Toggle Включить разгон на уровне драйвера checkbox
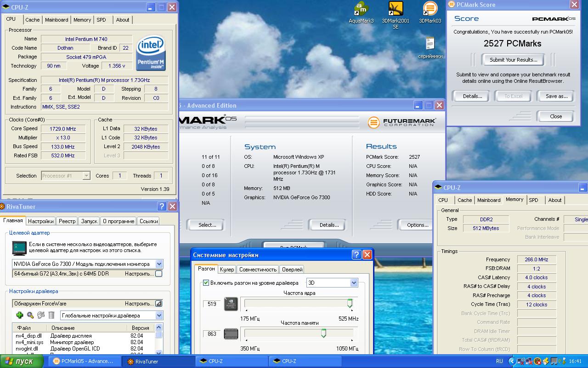 206,283
